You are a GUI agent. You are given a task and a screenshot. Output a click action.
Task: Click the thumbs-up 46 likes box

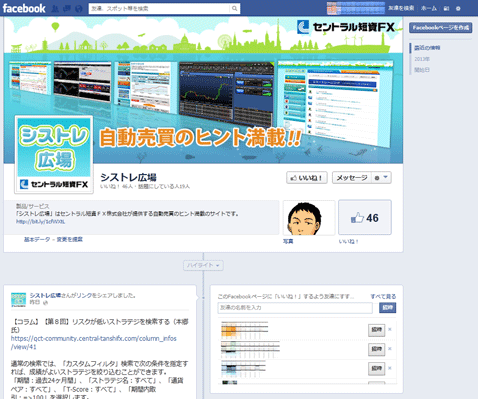coord(365,217)
